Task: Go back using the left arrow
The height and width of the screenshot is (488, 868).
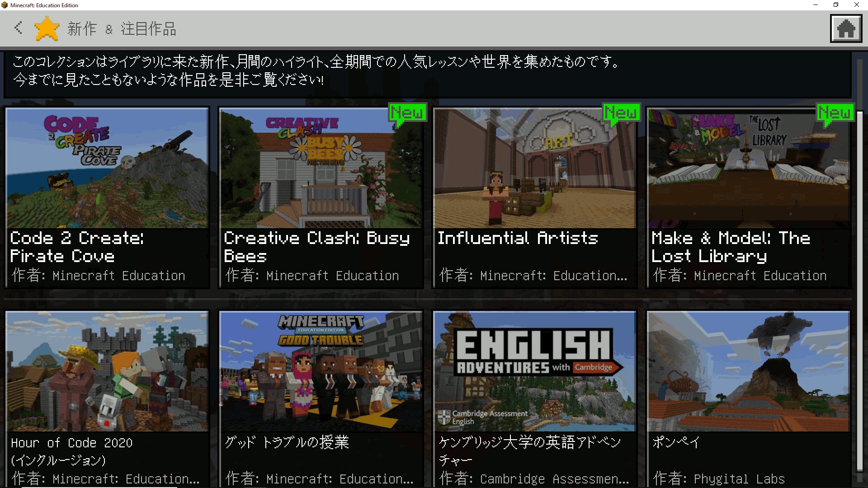Action: click(18, 28)
